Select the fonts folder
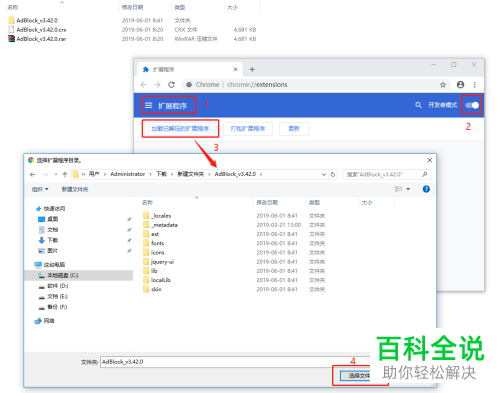 coord(154,243)
